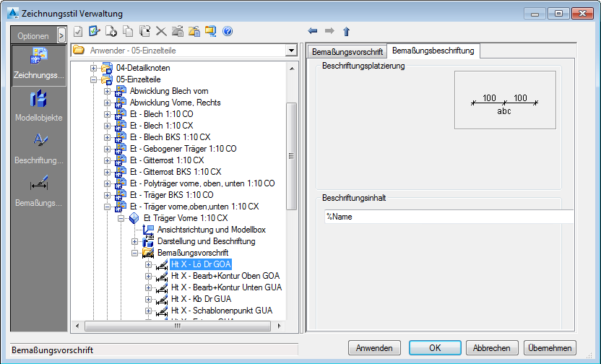Screen dimensions: 601x364
Task: Select Et - Gitterrost BKS 1:10 CX
Action: [176, 172]
